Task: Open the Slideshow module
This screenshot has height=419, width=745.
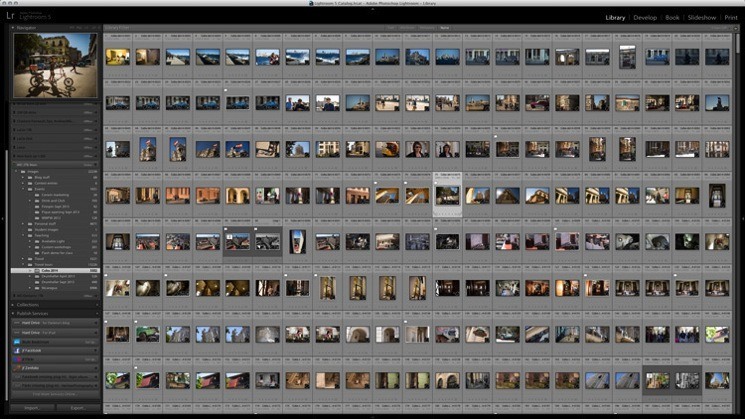Action: 702,18
